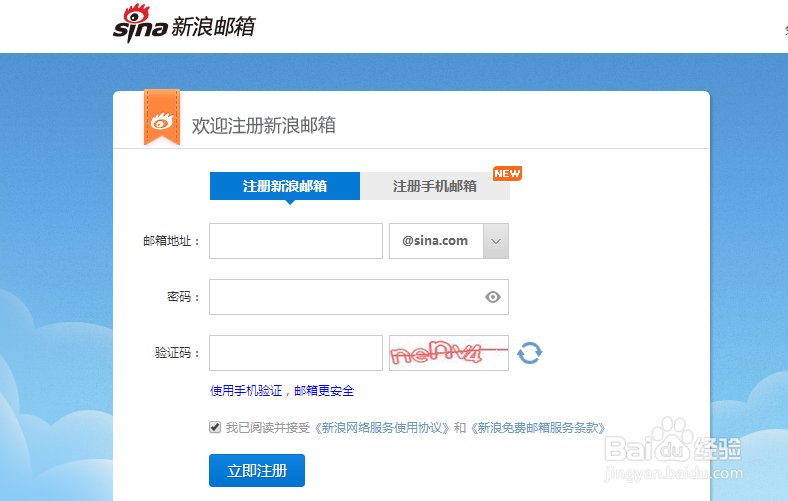Open 《新浪免费邮箱服务条款》 link
788x501 pixels.
click(537, 428)
